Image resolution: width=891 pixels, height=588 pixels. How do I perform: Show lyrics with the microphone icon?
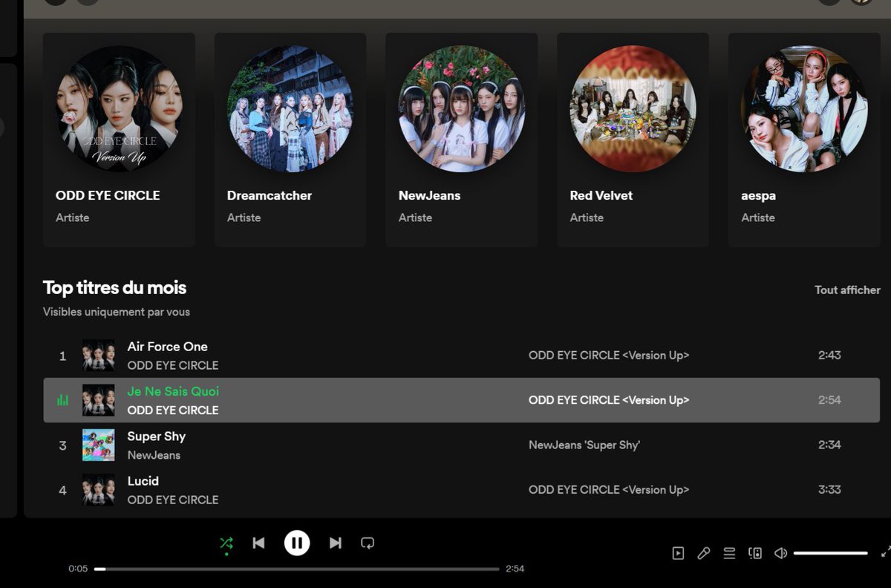pyautogui.click(x=704, y=553)
